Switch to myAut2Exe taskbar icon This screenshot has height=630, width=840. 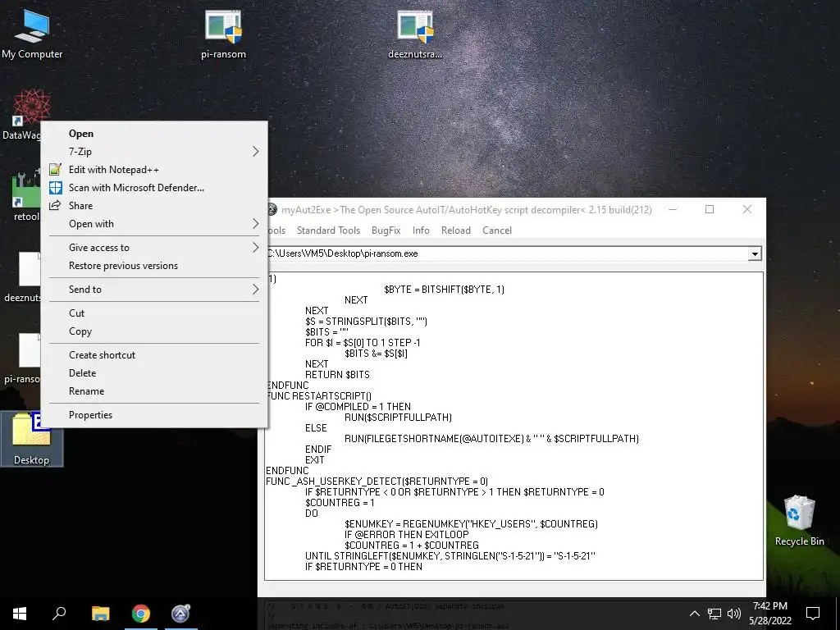click(x=180, y=614)
